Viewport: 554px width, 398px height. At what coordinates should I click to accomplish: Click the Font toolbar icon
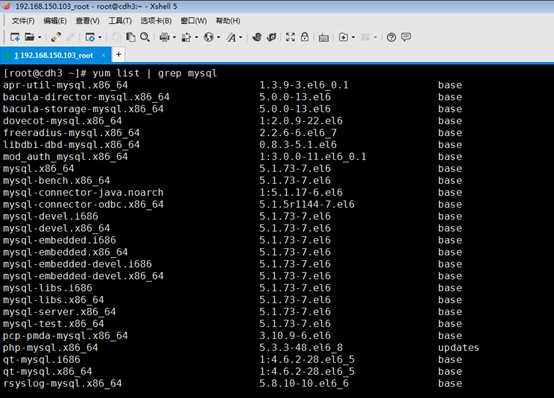[231, 37]
